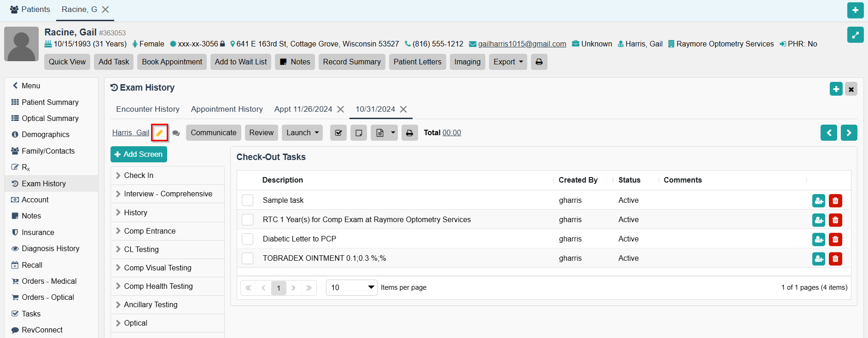
Task: Click the green plus icon in Exam History header
Action: pos(836,89)
